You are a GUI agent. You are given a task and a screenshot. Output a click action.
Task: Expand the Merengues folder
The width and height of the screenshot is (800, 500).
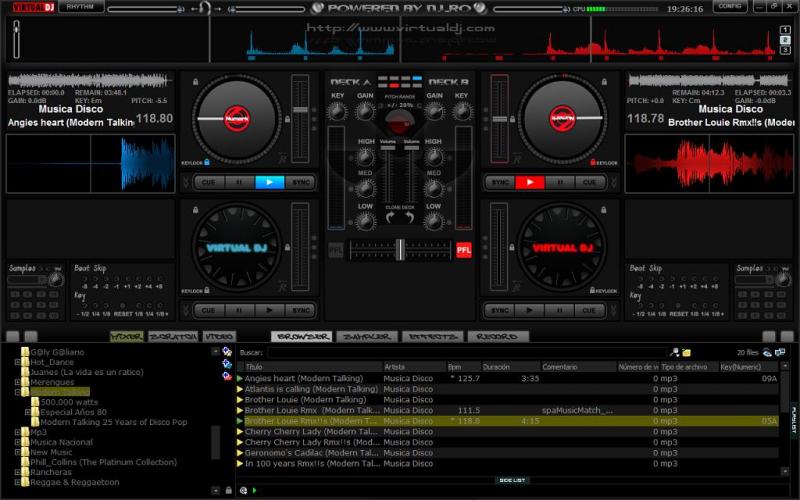17,382
